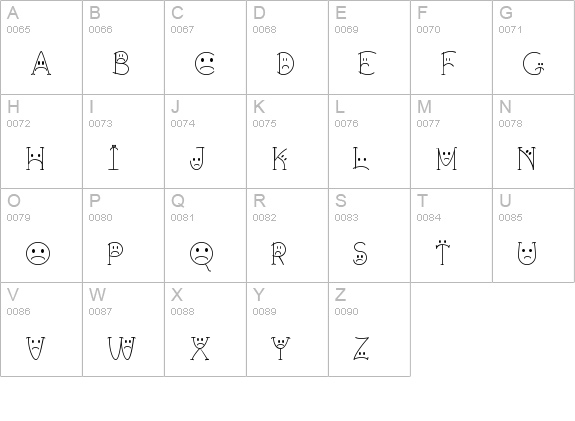The width and height of the screenshot is (575, 421).
Task: Click the U glyph with frown
Action: (x=527, y=253)
